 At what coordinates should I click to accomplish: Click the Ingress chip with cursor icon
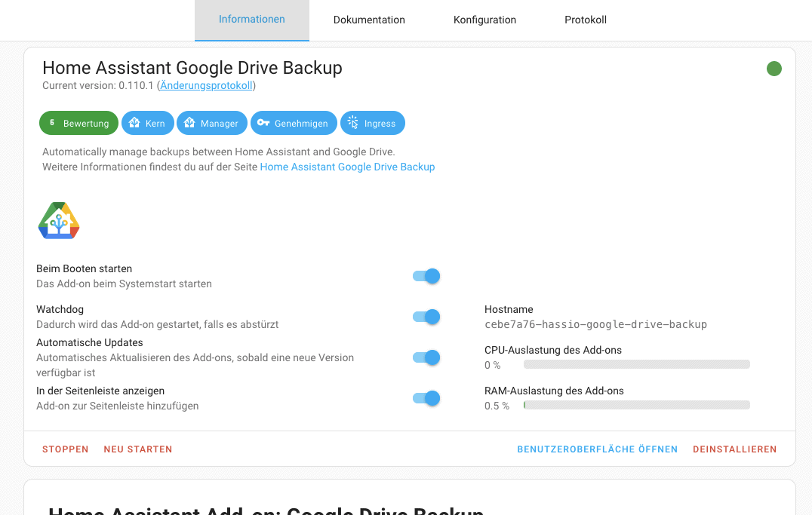[x=372, y=123]
